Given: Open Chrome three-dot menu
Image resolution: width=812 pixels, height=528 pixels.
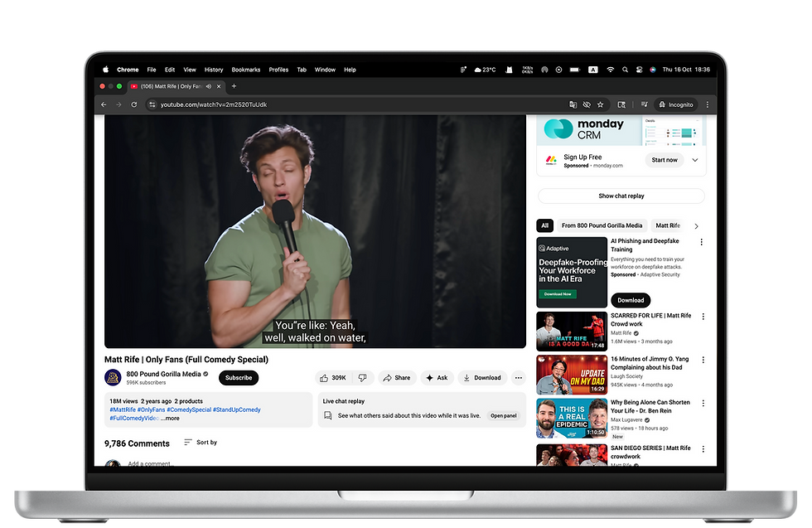Looking at the screenshot, I should [708, 104].
